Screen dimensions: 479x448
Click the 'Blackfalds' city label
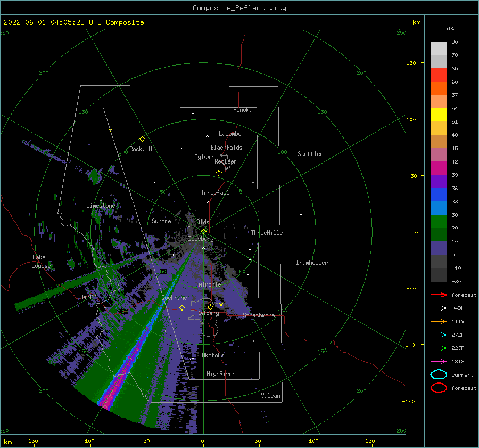(x=226, y=148)
